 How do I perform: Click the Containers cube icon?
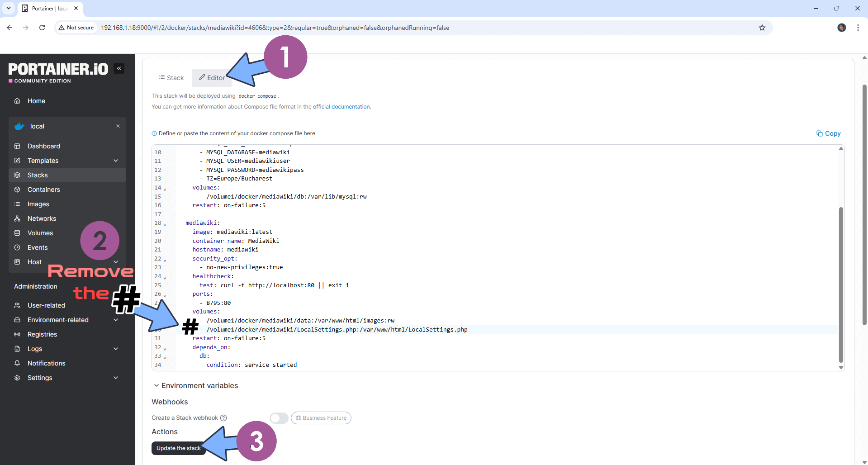(x=17, y=190)
